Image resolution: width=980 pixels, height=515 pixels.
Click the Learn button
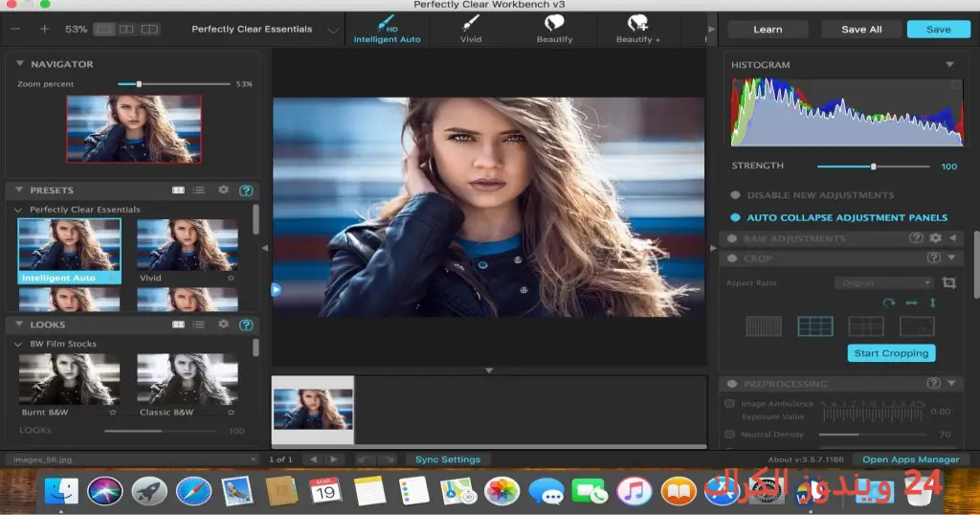pyautogui.click(x=768, y=30)
